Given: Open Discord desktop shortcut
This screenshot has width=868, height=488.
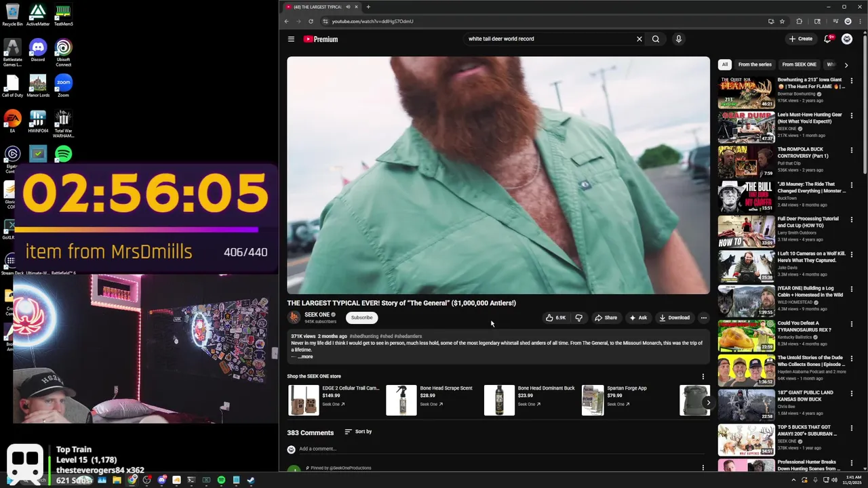Looking at the screenshot, I should click(x=38, y=51).
